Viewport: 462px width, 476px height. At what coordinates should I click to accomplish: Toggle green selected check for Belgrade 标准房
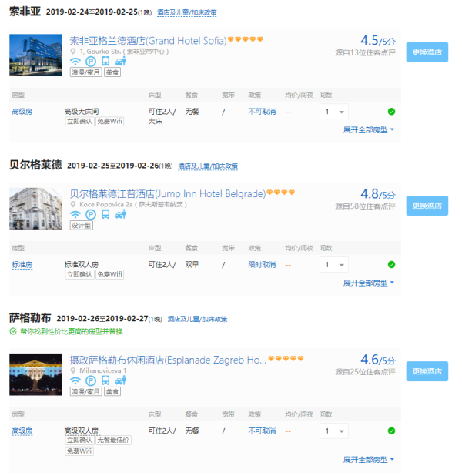392,265
